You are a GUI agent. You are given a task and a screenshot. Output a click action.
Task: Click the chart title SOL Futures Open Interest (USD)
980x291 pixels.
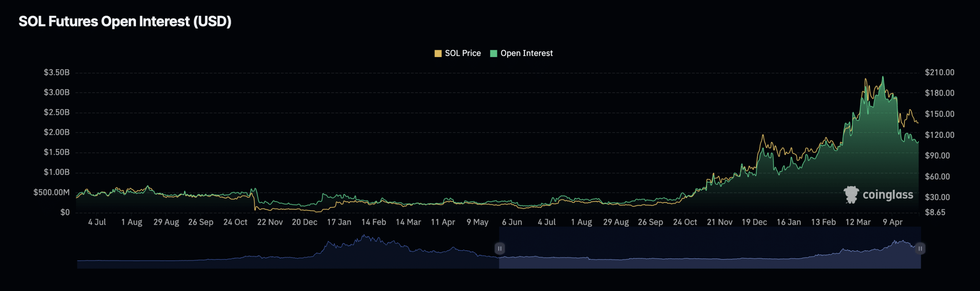(x=125, y=21)
